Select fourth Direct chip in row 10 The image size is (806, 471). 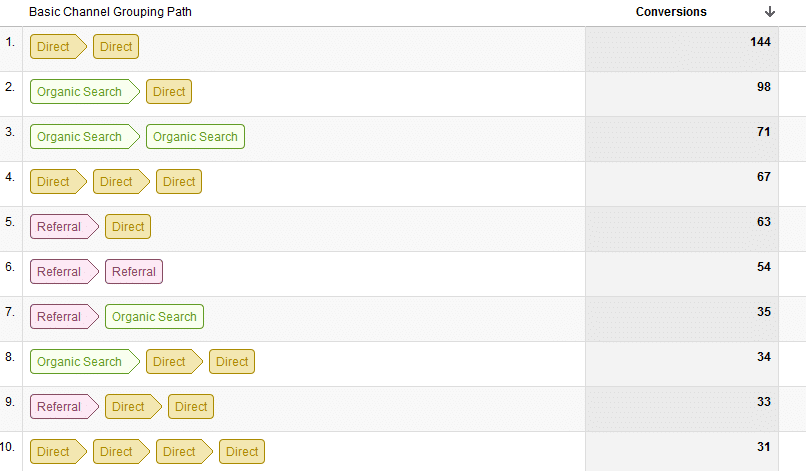pos(242,451)
